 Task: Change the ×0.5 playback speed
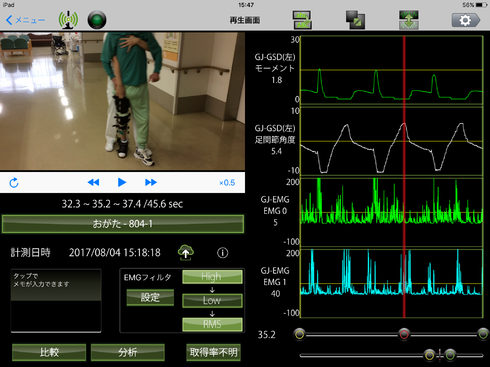click(x=227, y=183)
